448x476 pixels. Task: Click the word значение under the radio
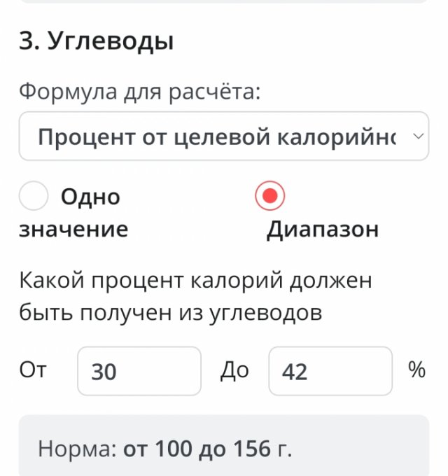click(x=73, y=230)
